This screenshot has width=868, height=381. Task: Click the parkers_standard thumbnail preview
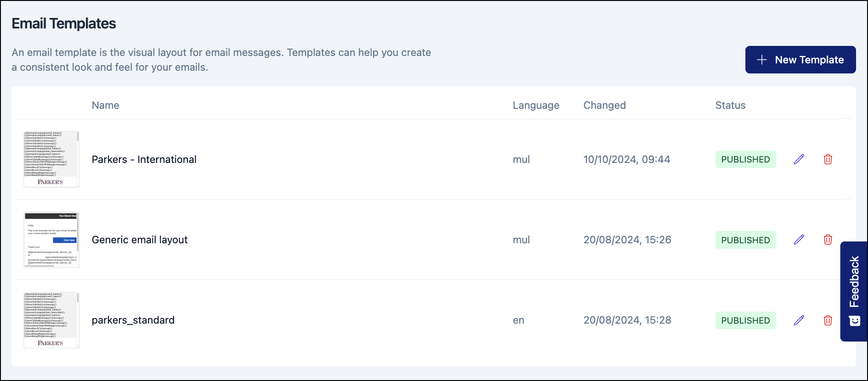click(x=51, y=320)
